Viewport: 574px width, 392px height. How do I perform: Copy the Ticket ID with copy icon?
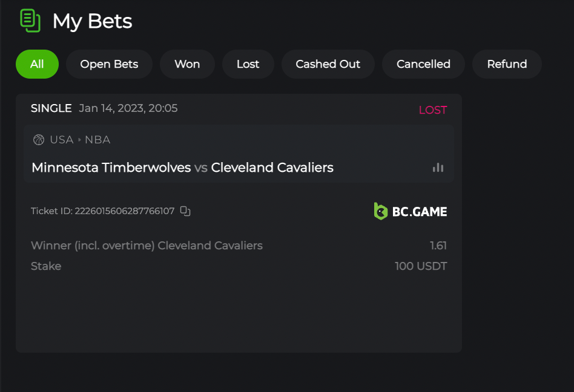[x=186, y=211]
